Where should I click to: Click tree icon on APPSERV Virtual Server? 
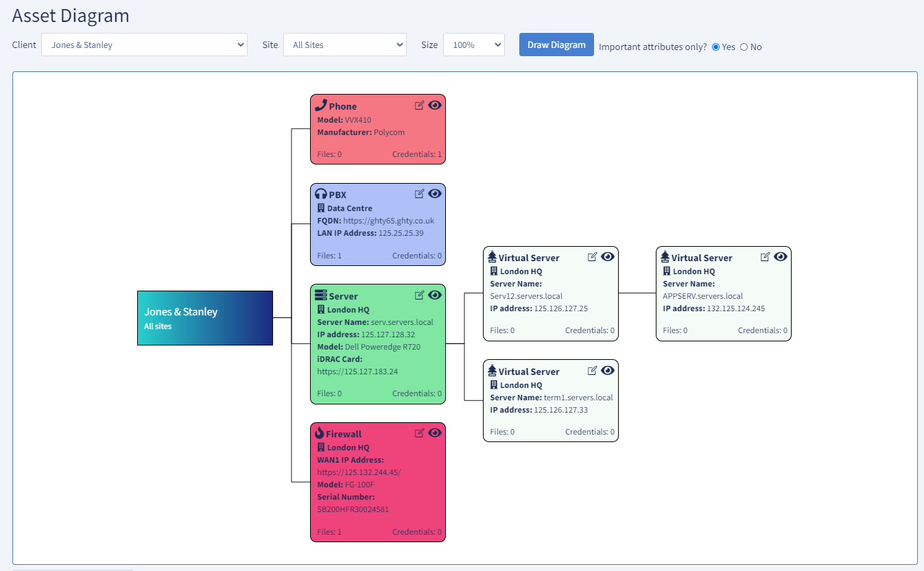coord(665,256)
